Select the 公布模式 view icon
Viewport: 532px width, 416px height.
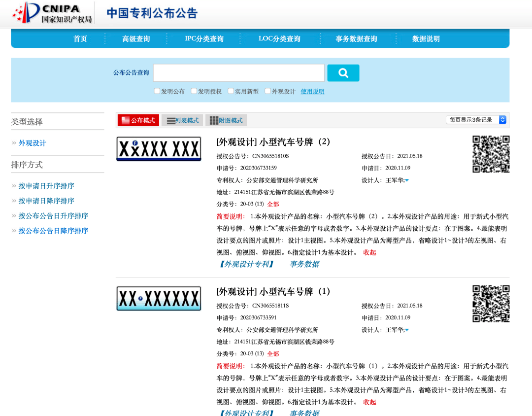coord(138,120)
